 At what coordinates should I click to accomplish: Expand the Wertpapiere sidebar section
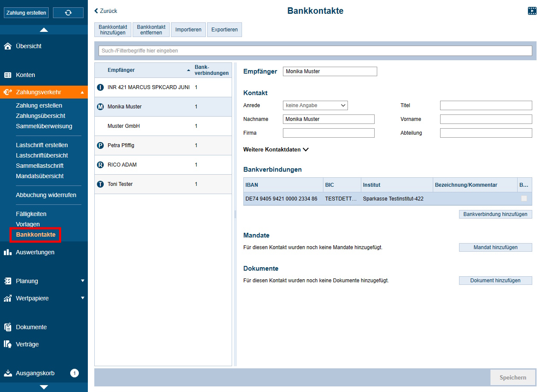tap(82, 298)
